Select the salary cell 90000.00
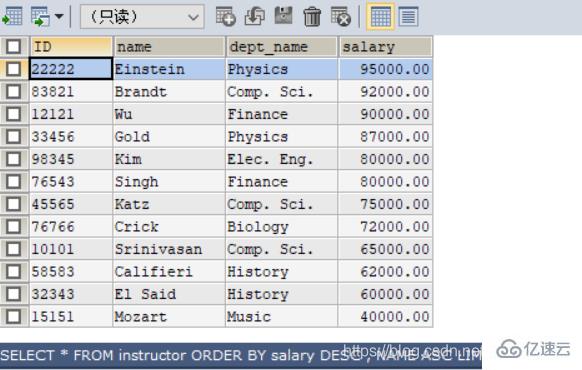The width and height of the screenshot is (582, 370). pos(386,114)
